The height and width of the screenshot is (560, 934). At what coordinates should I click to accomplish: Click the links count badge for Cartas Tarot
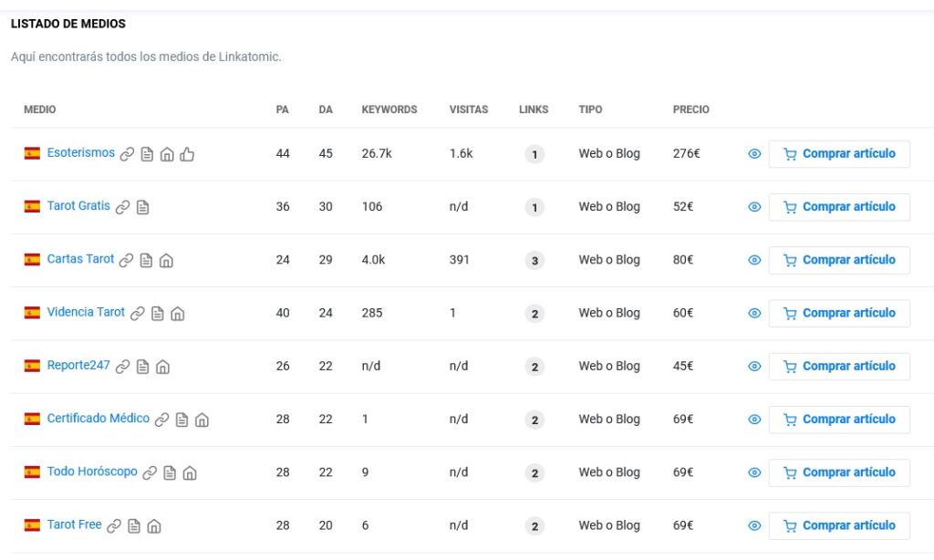[x=534, y=261]
